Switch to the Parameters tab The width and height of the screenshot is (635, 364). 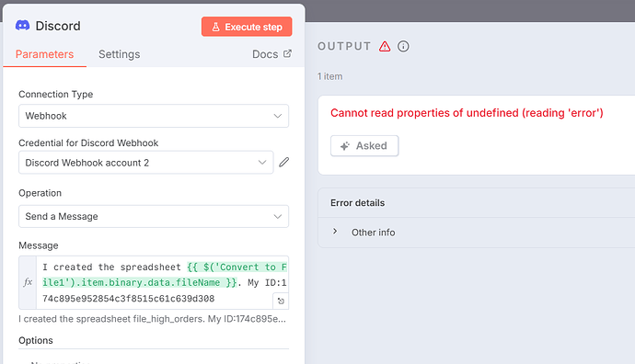[x=44, y=54]
